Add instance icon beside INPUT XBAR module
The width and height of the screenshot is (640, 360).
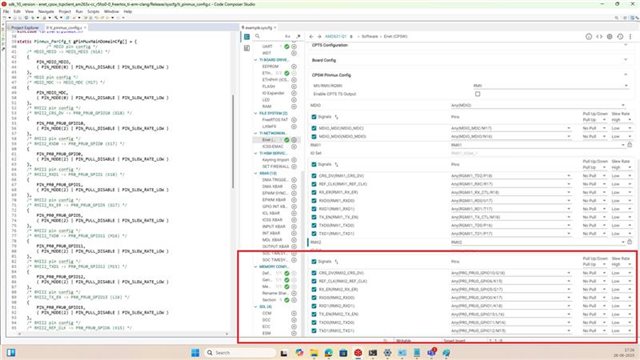point(294,226)
